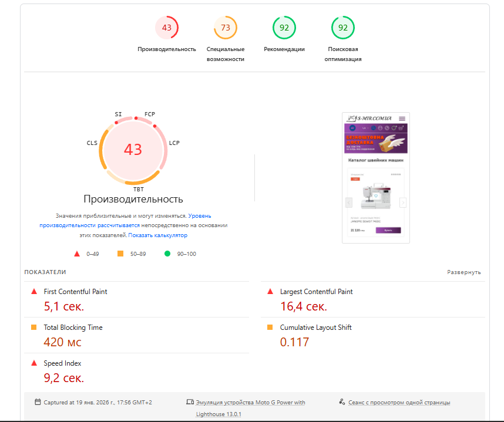
Task: Expand the metrics with Развернуть
Action: click(x=464, y=272)
